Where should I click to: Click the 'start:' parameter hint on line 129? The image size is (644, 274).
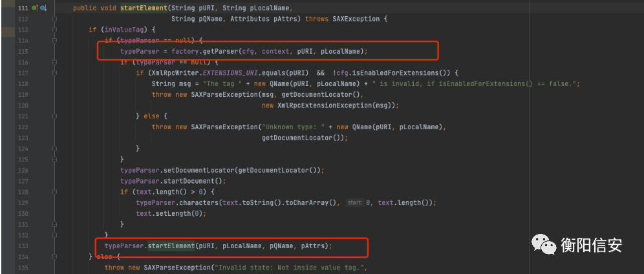point(354,203)
